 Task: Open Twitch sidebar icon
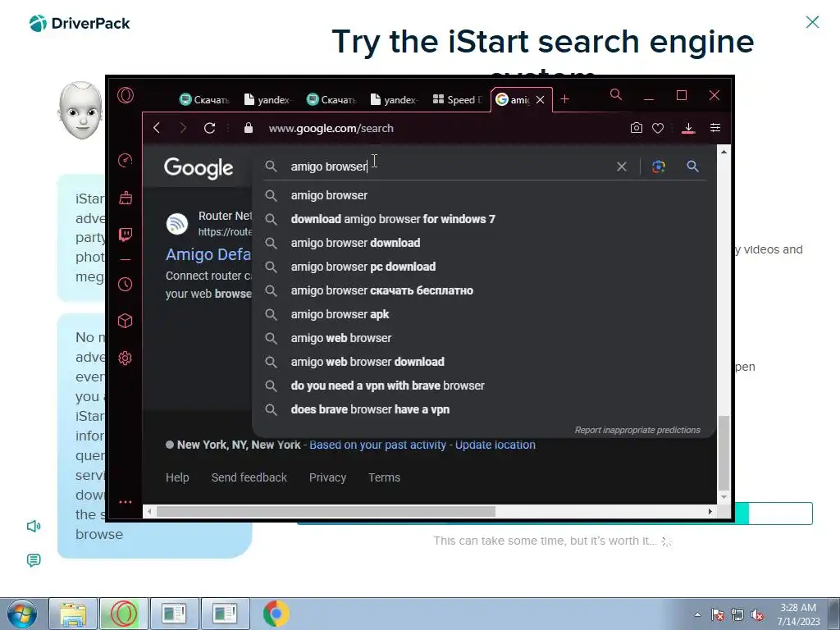[x=126, y=235]
